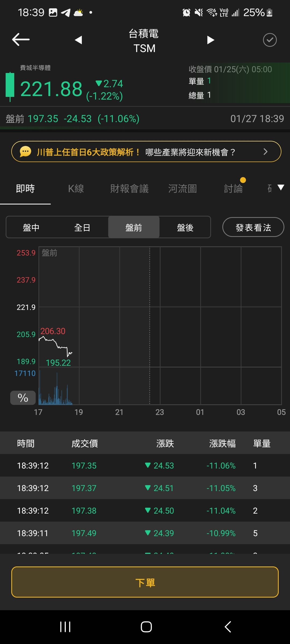
Task: Tap the muted sound status icon
Action: coord(199,12)
